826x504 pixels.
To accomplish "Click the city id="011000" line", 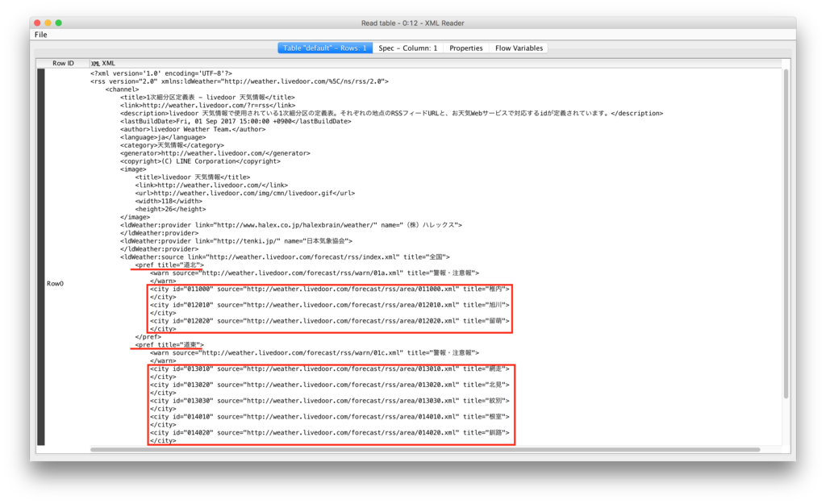I will tap(330, 289).
